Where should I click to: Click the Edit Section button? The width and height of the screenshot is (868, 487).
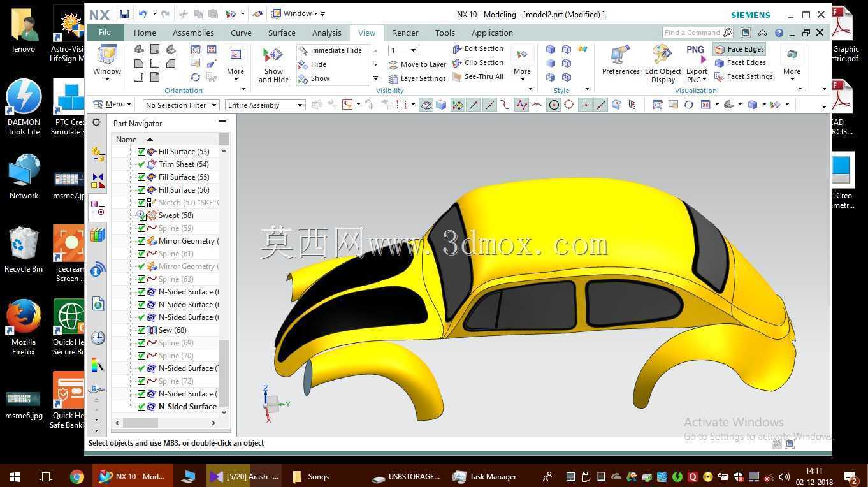tap(477, 48)
